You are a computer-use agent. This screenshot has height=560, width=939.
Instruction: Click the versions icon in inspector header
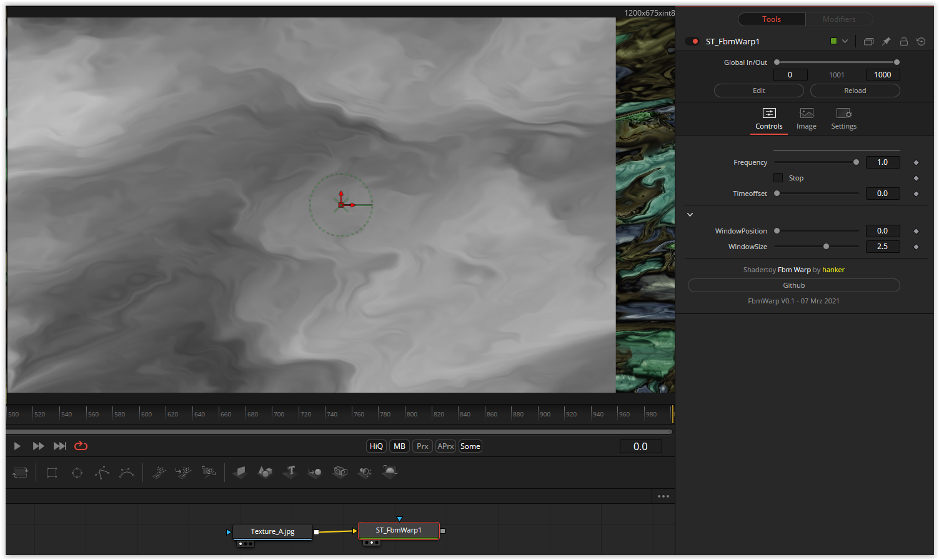coord(868,41)
